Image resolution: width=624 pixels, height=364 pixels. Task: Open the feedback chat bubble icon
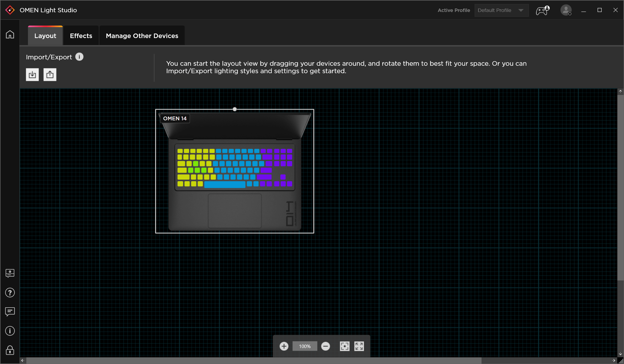(x=10, y=312)
